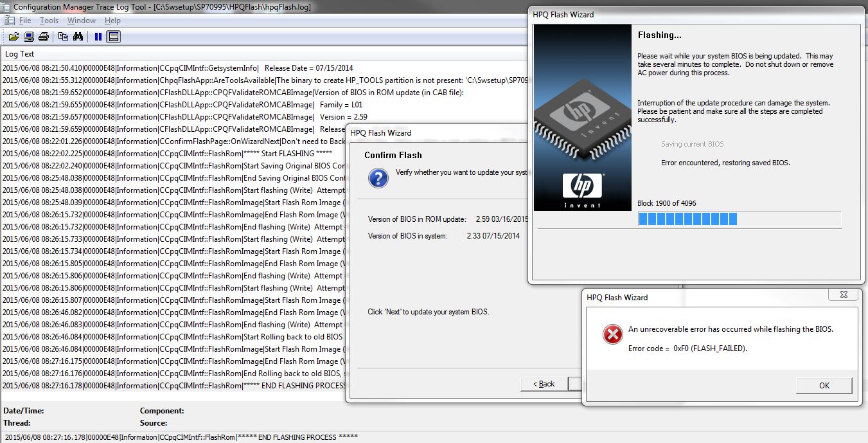This screenshot has width=868, height=443.
Task: Click the block flashing progress bar
Action: 740,219
